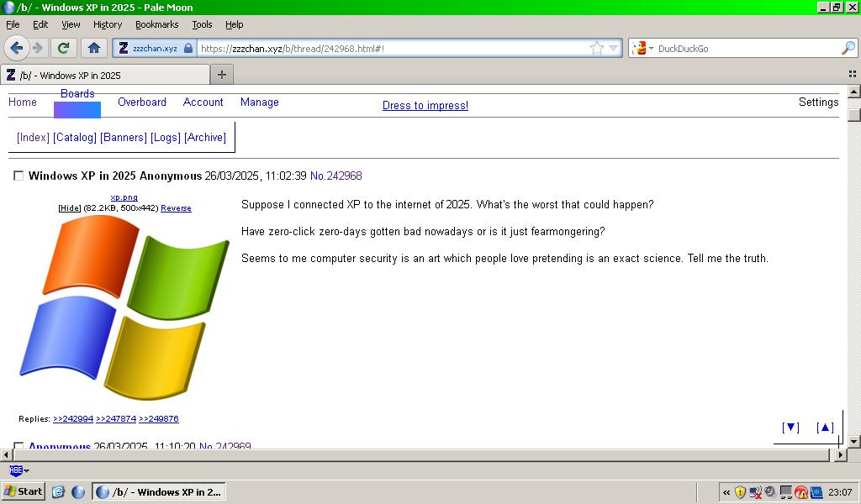
Task: Jump to page bottom with [▼] button
Action: 790,428
